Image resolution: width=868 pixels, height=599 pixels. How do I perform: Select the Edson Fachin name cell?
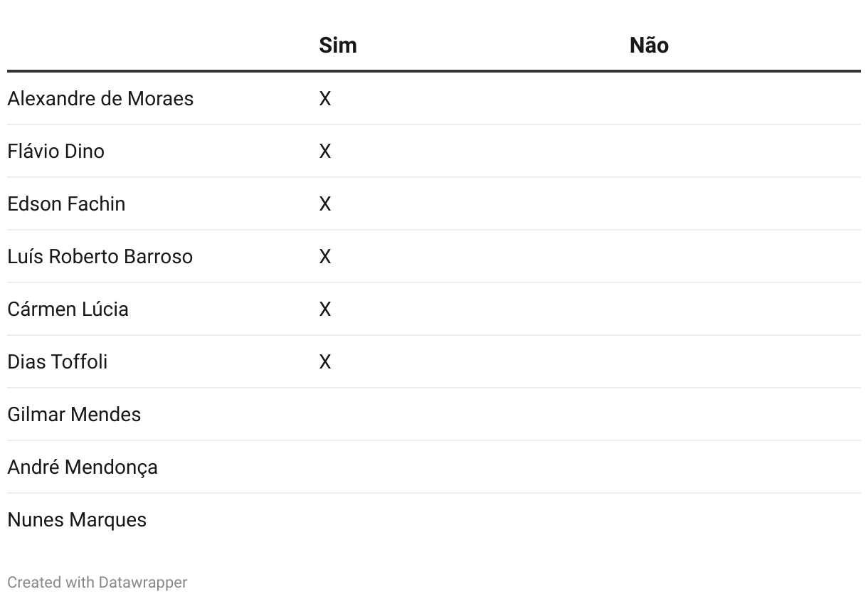coord(66,203)
